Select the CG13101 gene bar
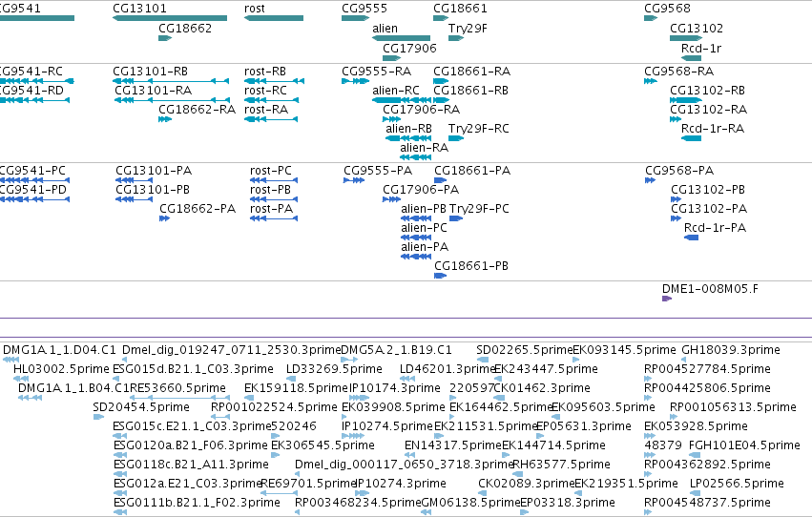Screen dimensions: 812x517 point(170,18)
